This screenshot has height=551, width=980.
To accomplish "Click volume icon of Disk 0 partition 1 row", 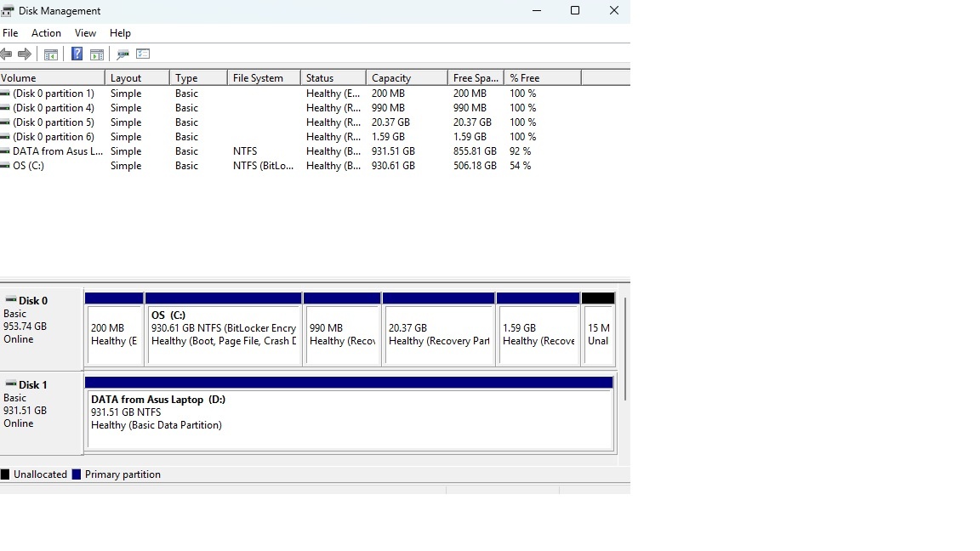I will [x=5, y=94].
